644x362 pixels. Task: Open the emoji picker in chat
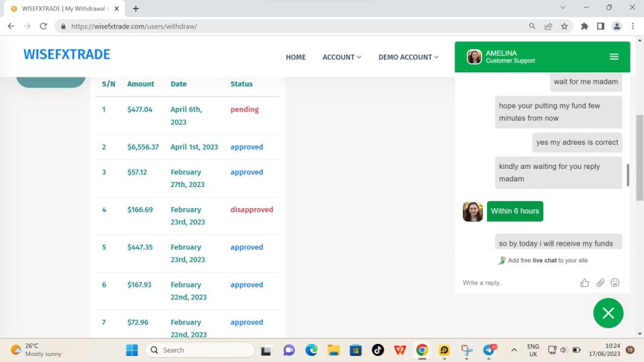(x=615, y=282)
